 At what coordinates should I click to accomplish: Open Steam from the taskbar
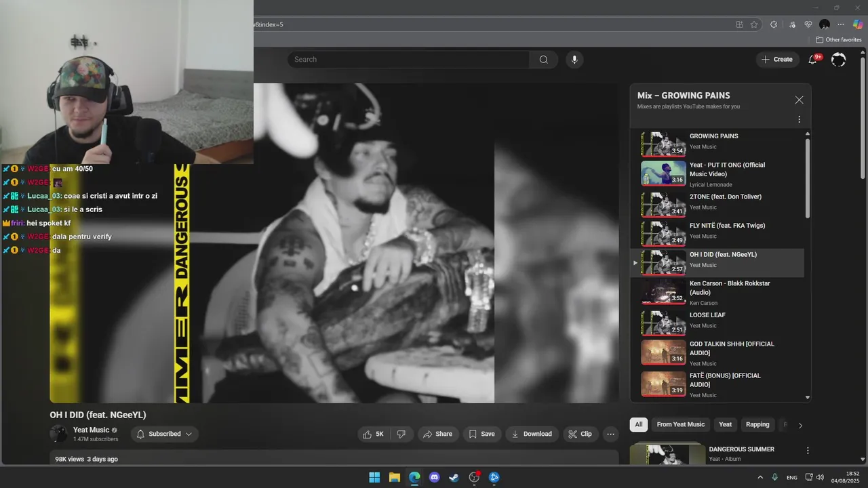tap(454, 478)
